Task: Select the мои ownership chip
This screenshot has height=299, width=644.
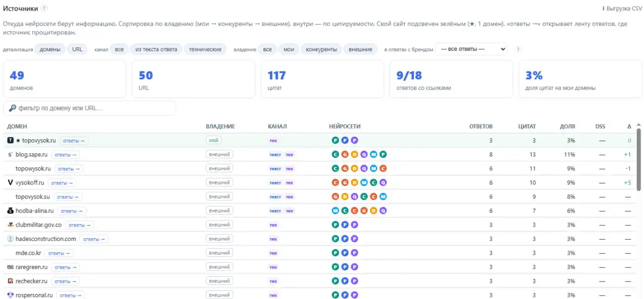Action: (289, 49)
